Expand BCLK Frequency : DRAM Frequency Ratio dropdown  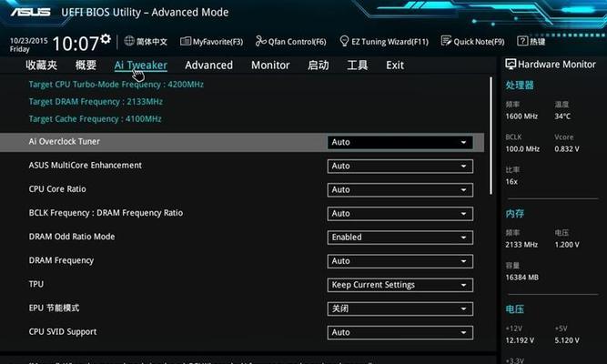[400, 214]
